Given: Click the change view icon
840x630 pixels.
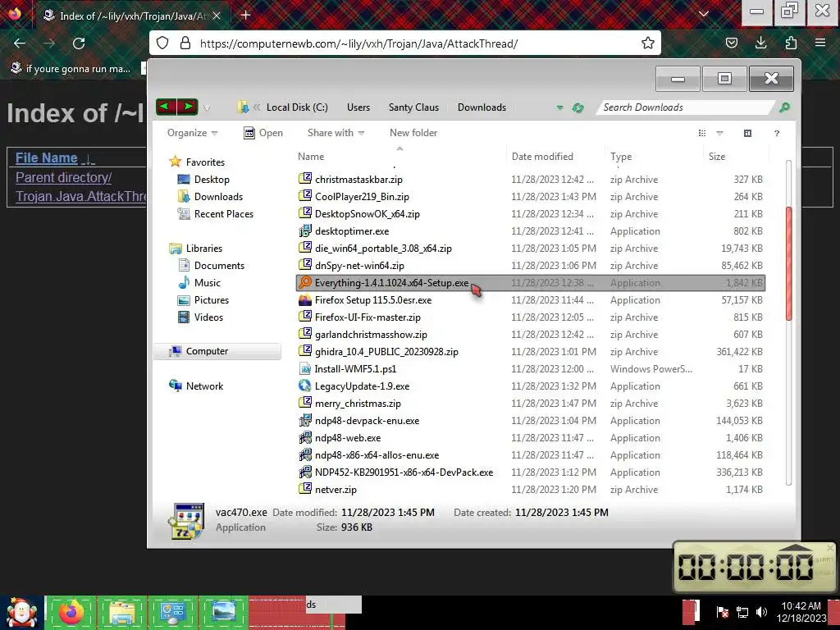Looking at the screenshot, I should pyautogui.click(x=702, y=133).
